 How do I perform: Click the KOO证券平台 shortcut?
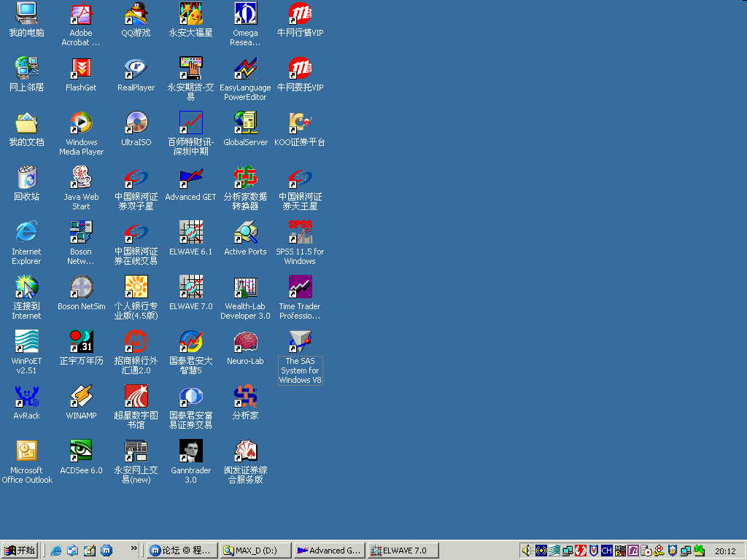tap(300, 122)
